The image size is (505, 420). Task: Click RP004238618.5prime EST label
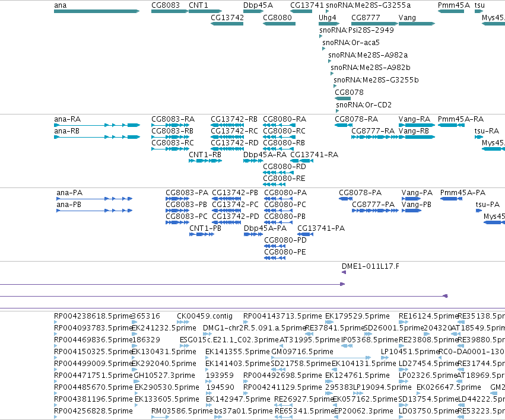tap(93, 316)
